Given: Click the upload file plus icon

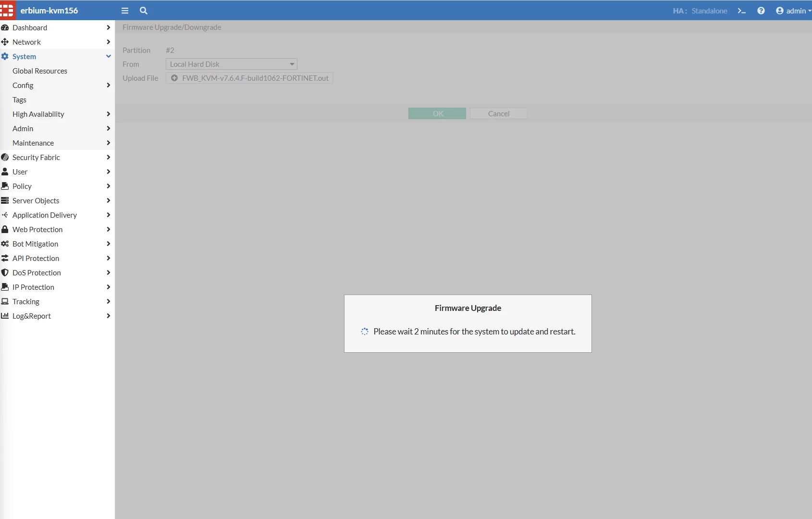Looking at the screenshot, I should click(174, 78).
